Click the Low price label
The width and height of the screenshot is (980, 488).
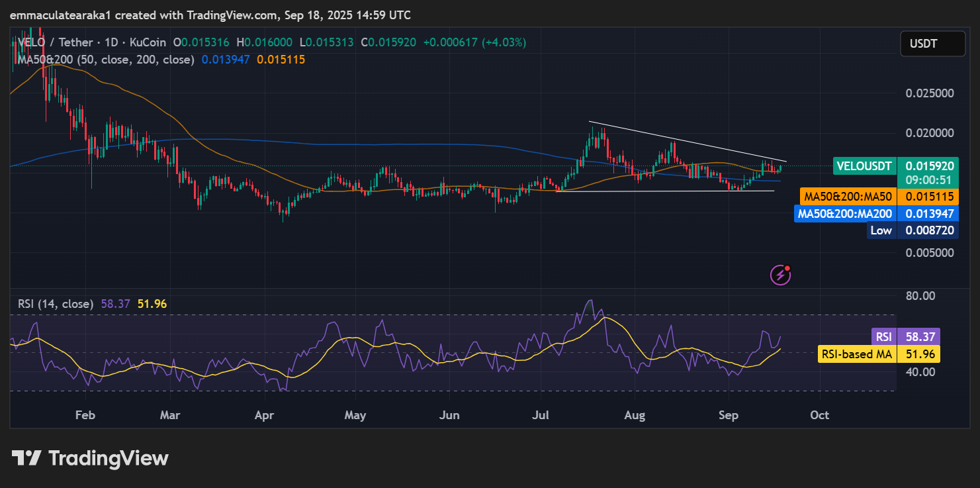(881, 230)
